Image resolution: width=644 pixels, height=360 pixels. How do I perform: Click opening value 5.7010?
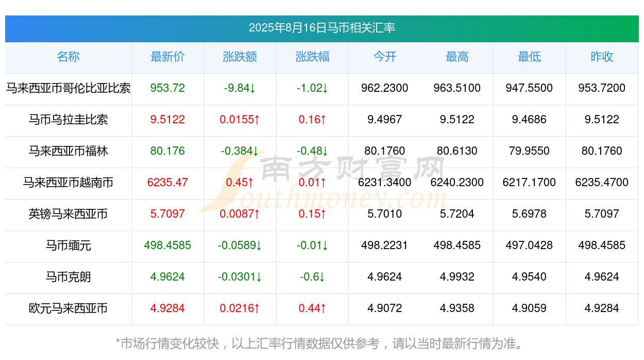point(385,214)
